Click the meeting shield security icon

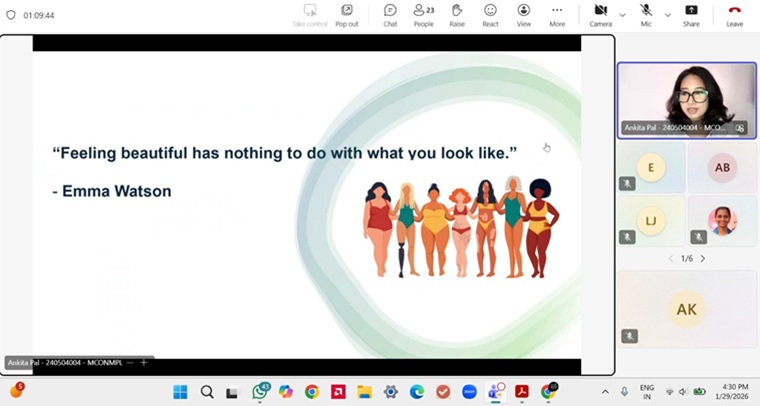tap(11, 16)
